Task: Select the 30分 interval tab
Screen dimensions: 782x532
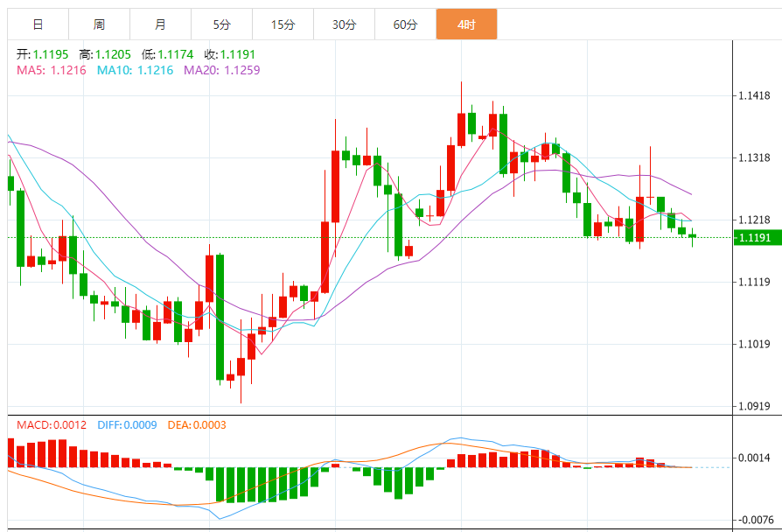Action: click(344, 24)
